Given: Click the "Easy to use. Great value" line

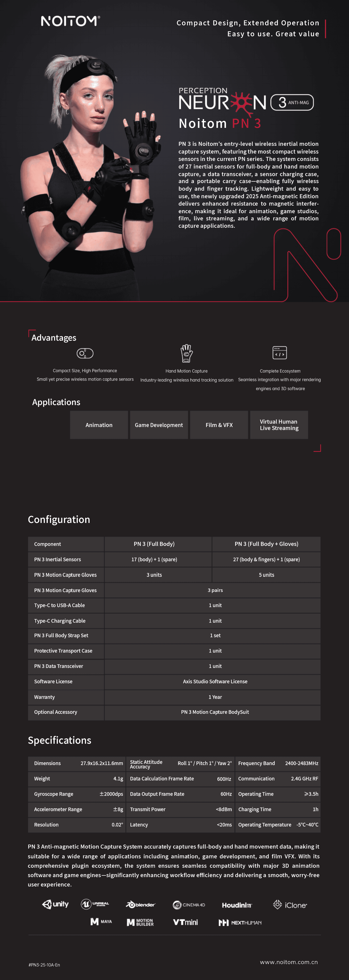Looking at the screenshot, I should pos(273,34).
